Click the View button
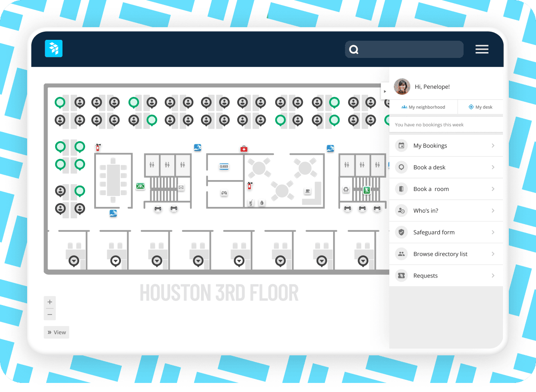The width and height of the screenshot is (536, 392). [x=56, y=332]
